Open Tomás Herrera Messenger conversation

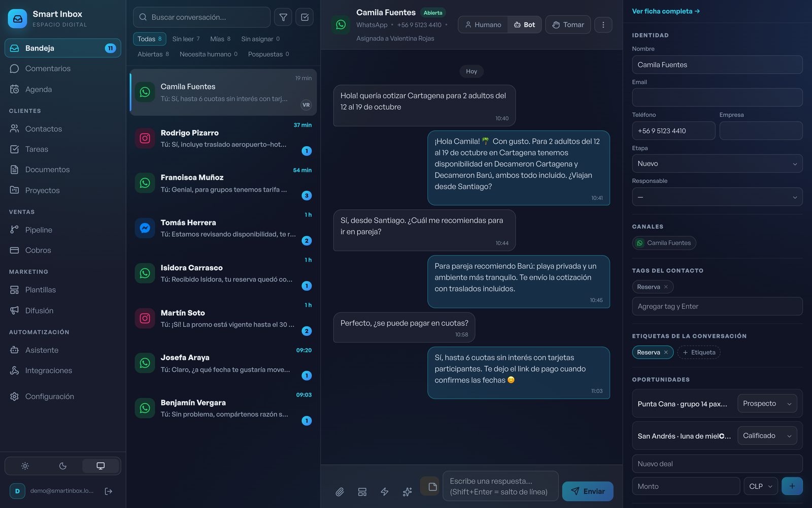coord(223,228)
